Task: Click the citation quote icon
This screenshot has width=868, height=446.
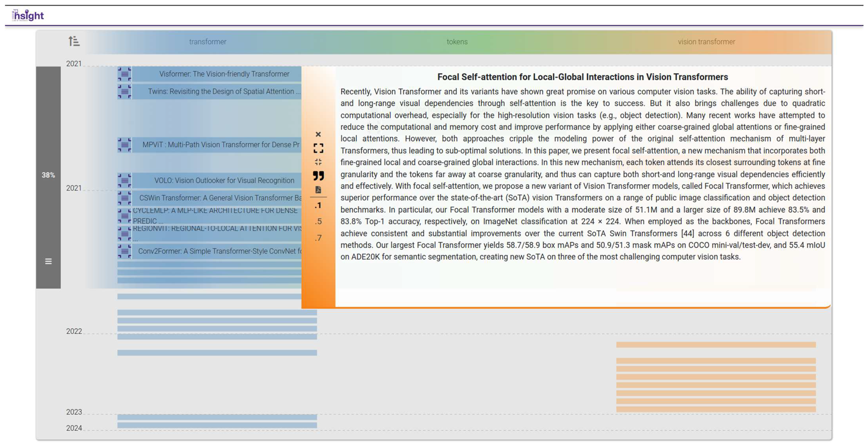Action: coord(318,176)
